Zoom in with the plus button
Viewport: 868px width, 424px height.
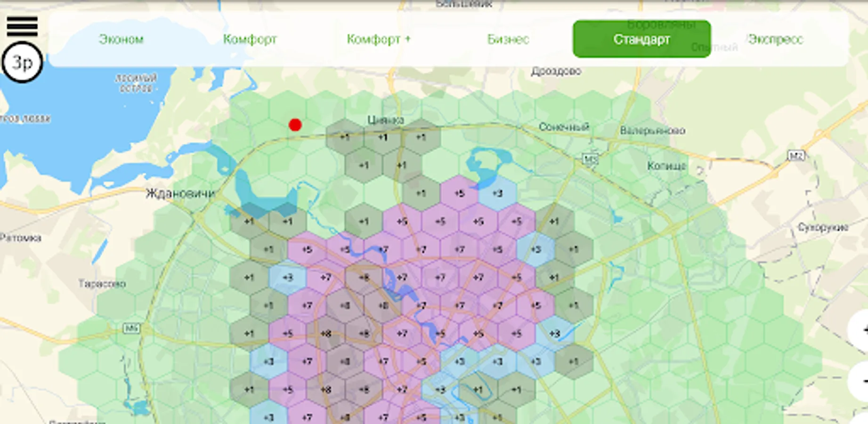pyautogui.click(x=860, y=330)
